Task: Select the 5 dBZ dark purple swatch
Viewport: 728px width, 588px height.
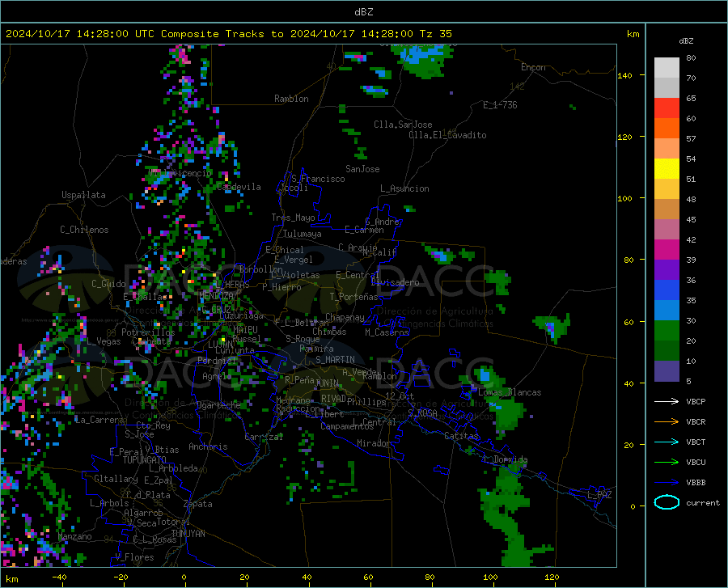Action: [x=667, y=370]
